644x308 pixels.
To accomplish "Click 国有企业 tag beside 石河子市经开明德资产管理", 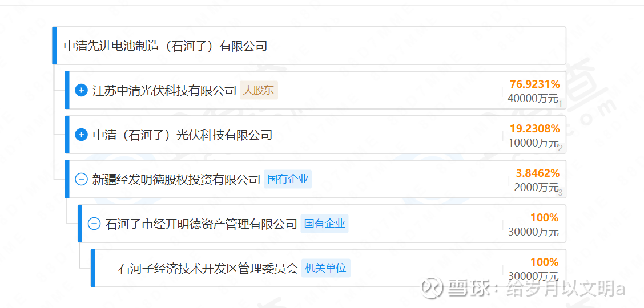I will coord(324,224).
